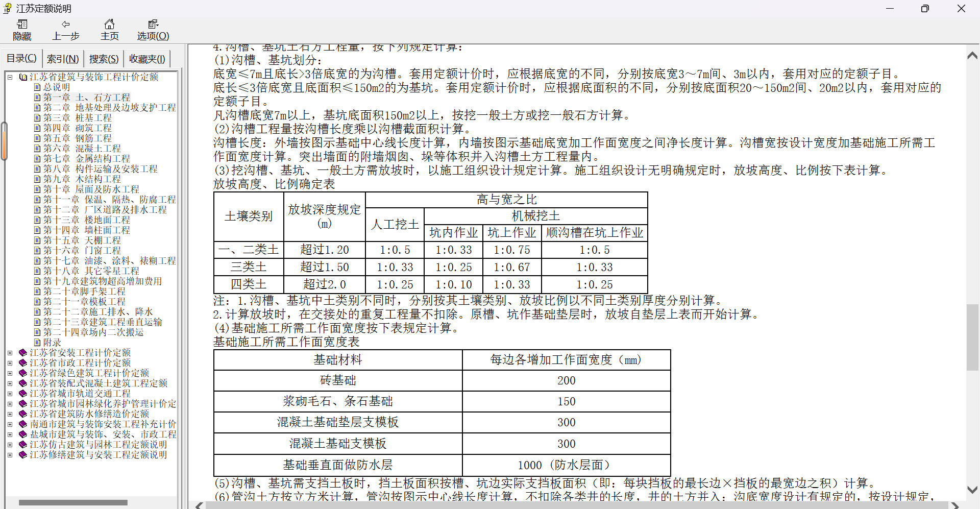Open topic 第十七章 油漆、涂料、裱糊工程
Viewport: 980px width, 509px height.
coord(109,261)
